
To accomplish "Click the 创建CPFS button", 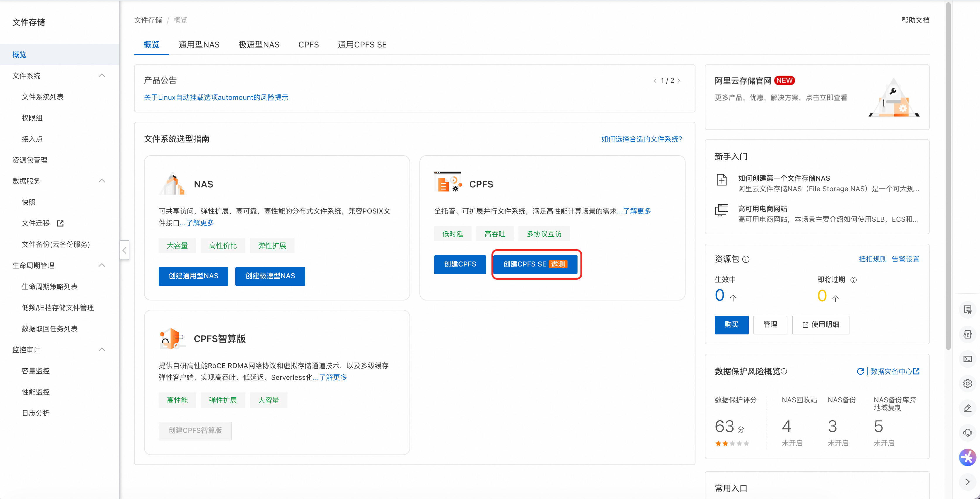I will pyautogui.click(x=460, y=264).
